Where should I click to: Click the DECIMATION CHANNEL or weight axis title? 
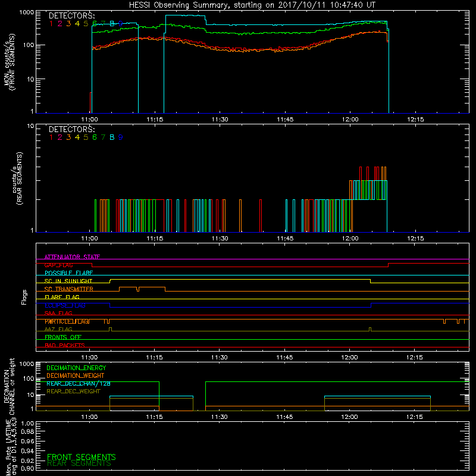[x=9, y=386]
